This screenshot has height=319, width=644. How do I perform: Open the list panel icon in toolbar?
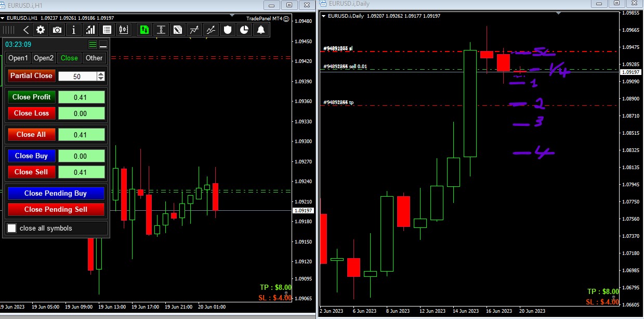[x=107, y=30]
